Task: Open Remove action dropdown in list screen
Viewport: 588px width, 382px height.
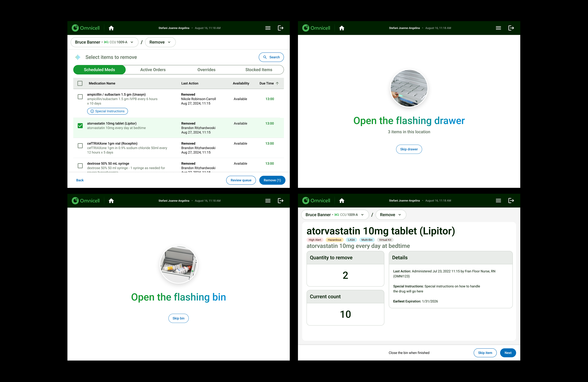Action: coord(160,42)
